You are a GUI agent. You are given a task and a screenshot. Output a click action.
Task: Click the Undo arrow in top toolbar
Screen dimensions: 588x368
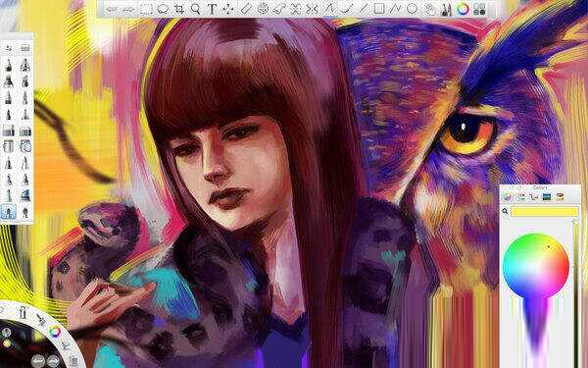coord(112,9)
